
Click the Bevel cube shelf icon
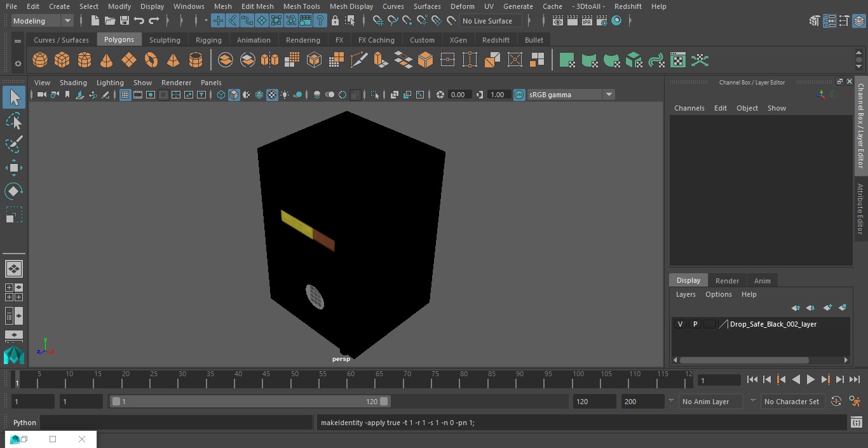coord(425,60)
